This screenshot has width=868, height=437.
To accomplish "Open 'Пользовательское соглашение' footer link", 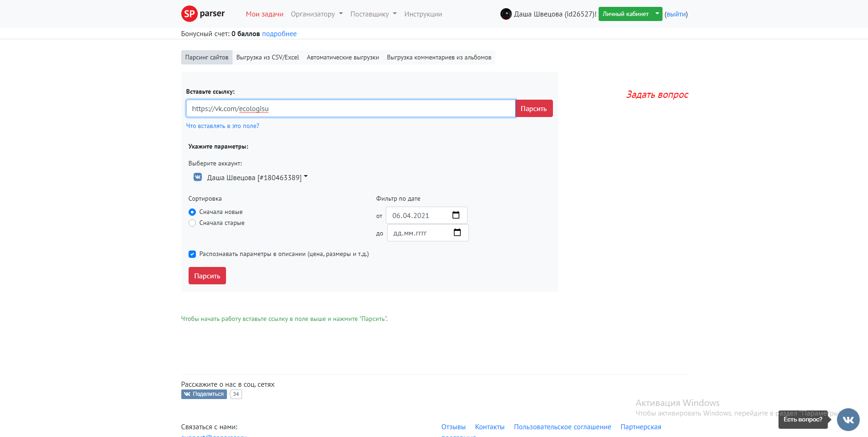I will coord(563,427).
